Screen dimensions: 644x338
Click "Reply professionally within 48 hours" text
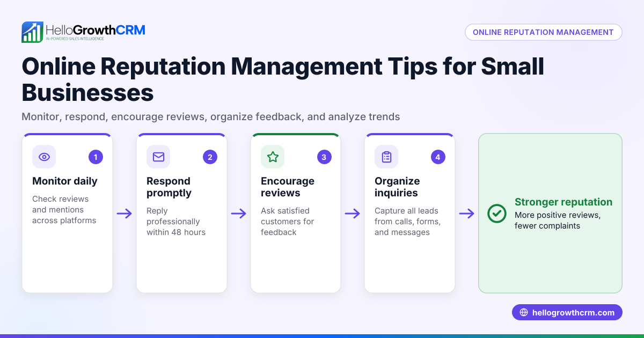[x=176, y=222]
